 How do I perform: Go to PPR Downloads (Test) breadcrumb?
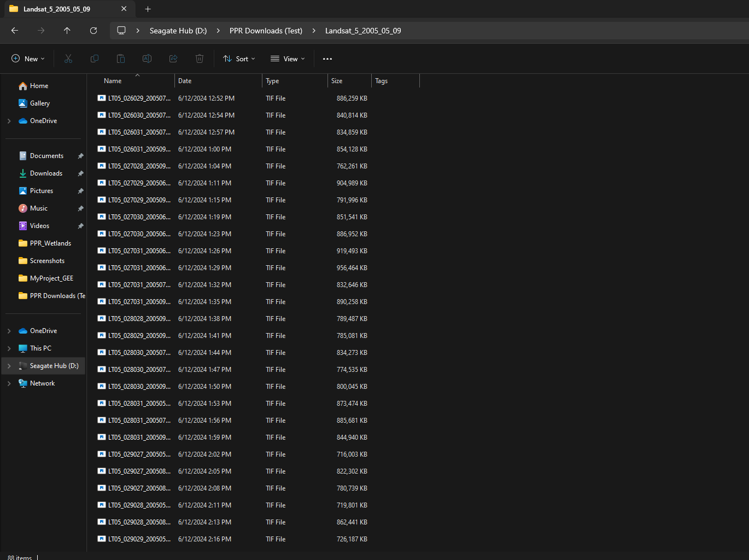(x=266, y=31)
